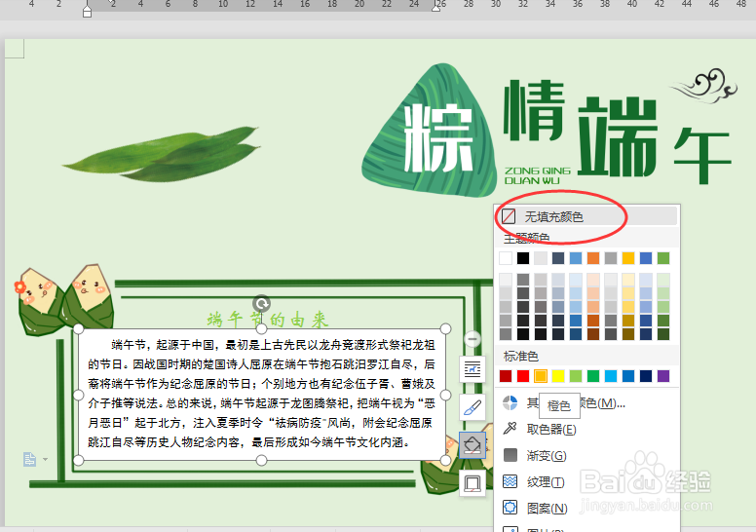Click the right indent marker on the ruler

point(435,7)
